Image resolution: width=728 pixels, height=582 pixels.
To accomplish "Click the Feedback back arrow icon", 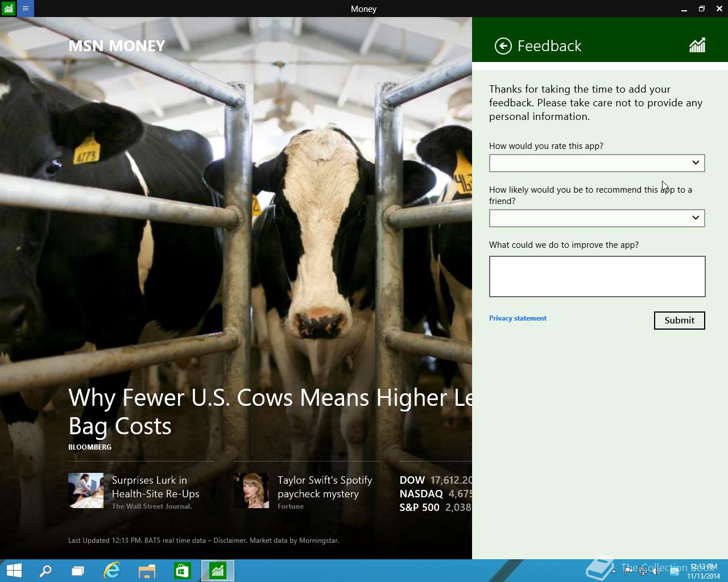I will click(x=503, y=46).
